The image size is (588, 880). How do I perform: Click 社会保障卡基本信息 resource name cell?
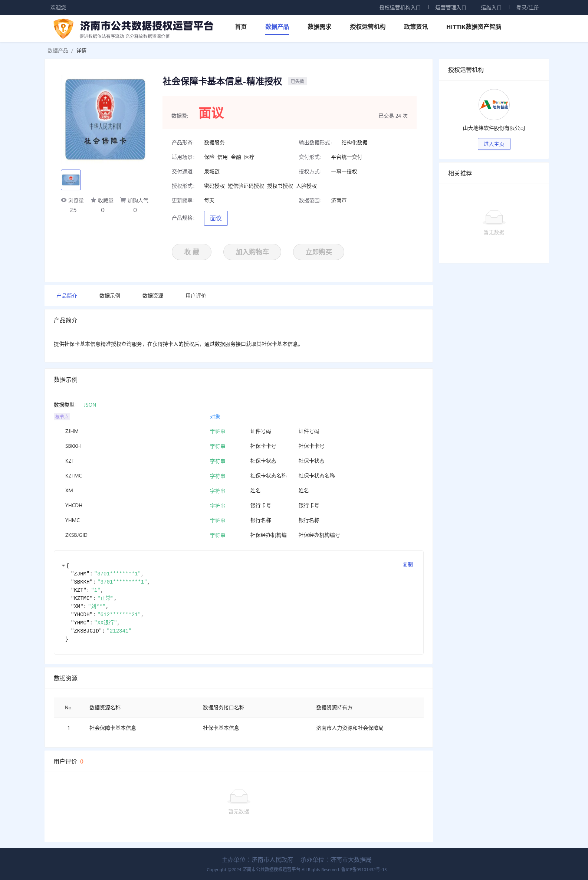coord(112,728)
